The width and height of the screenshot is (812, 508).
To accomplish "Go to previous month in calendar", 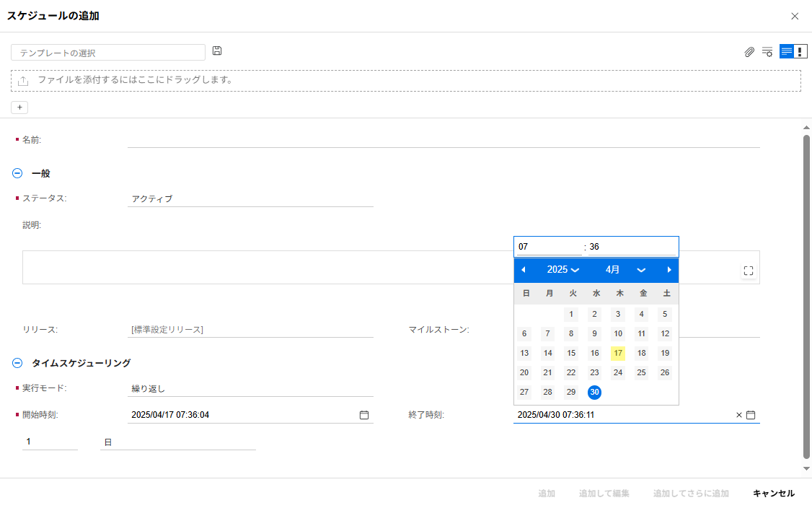I will (524, 270).
